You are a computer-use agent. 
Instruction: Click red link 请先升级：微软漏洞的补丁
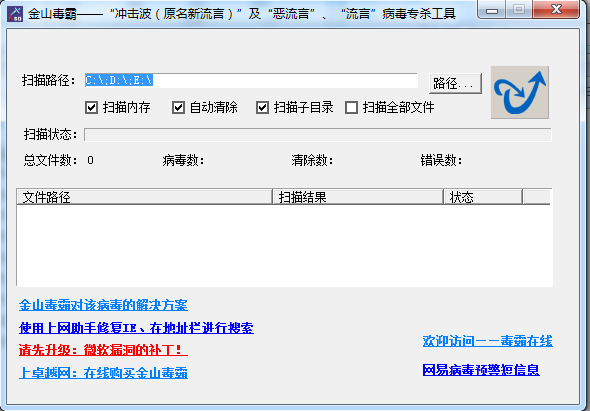[x=103, y=350]
